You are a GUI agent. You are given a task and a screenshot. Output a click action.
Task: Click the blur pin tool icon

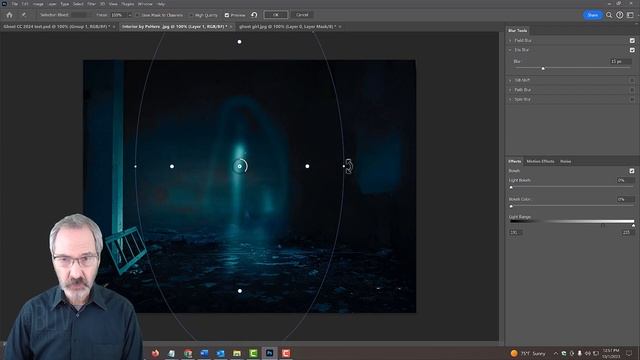point(24,15)
